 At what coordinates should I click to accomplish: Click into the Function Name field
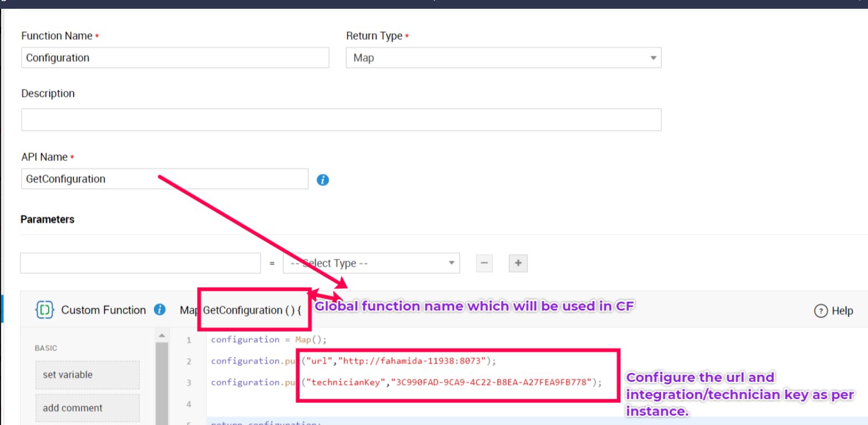click(x=175, y=58)
